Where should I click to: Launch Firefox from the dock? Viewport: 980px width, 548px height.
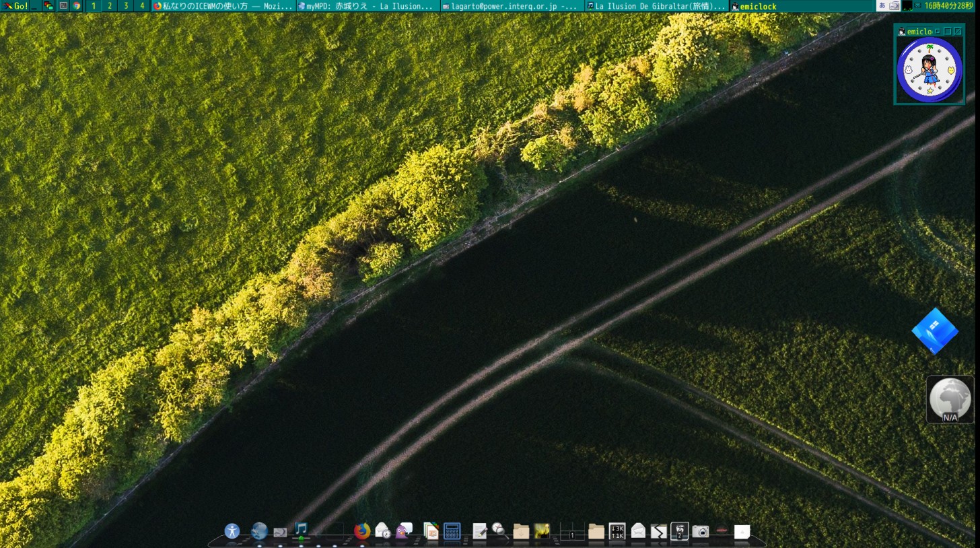tap(362, 531)
